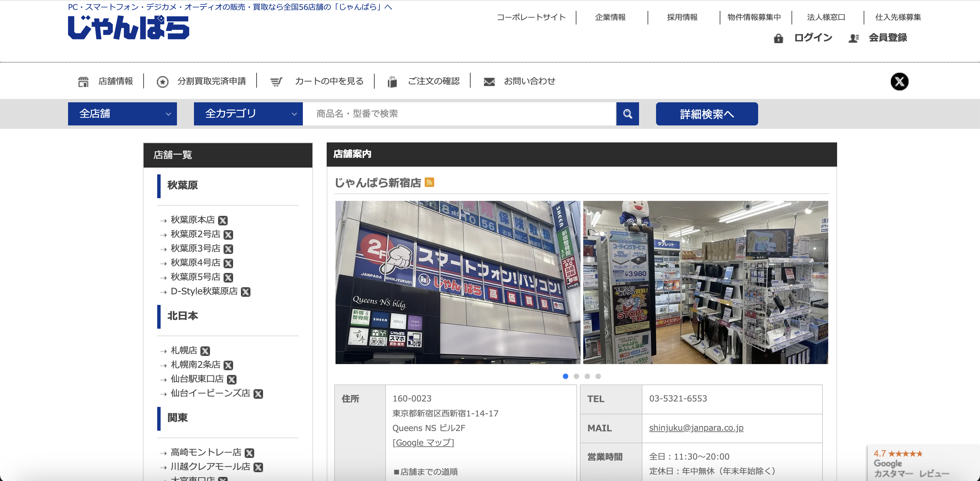Image resolution: width=980 pixels, height=481 pixels.
Task: Click the login lock icon
Action: pos(778,38)
